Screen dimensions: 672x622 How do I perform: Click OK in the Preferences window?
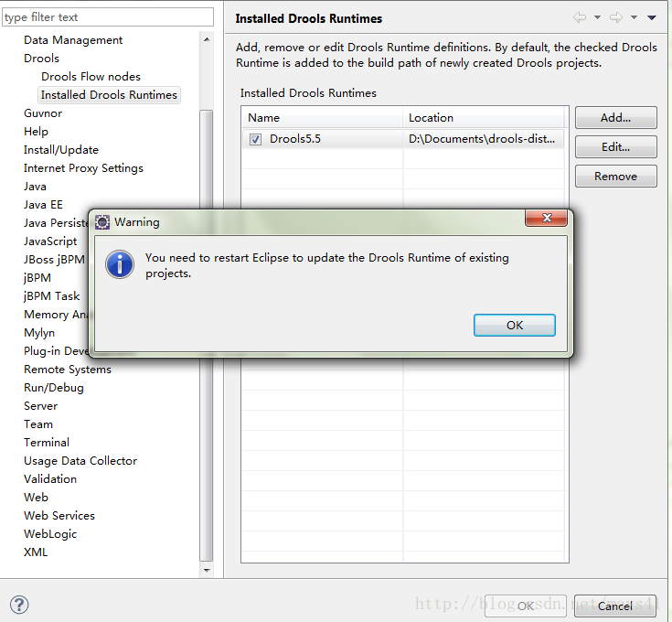click(526, 606)
